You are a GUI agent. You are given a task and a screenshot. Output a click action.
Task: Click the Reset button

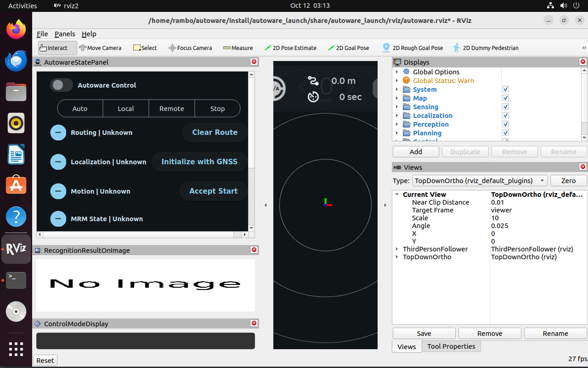pyautogui.click(x=45, y=360)
